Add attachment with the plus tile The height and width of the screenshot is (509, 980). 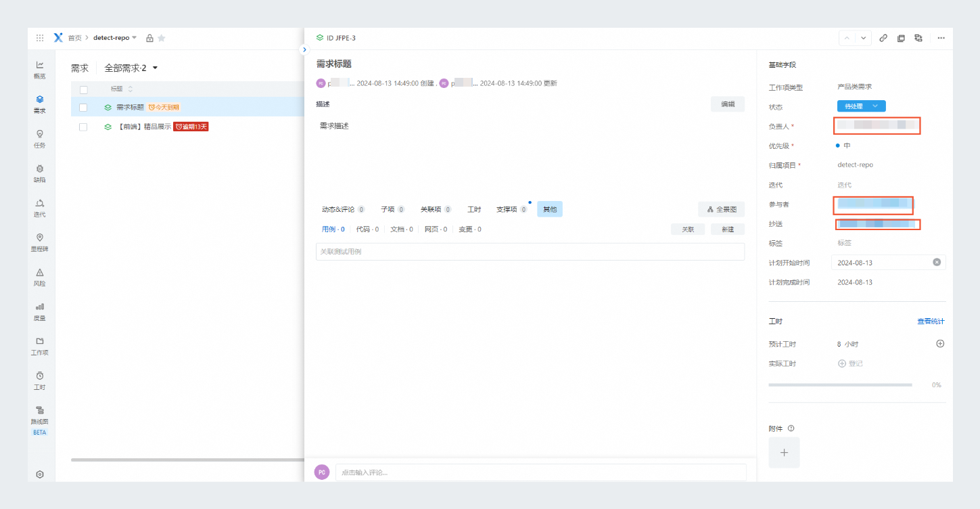tap(784, 452)
